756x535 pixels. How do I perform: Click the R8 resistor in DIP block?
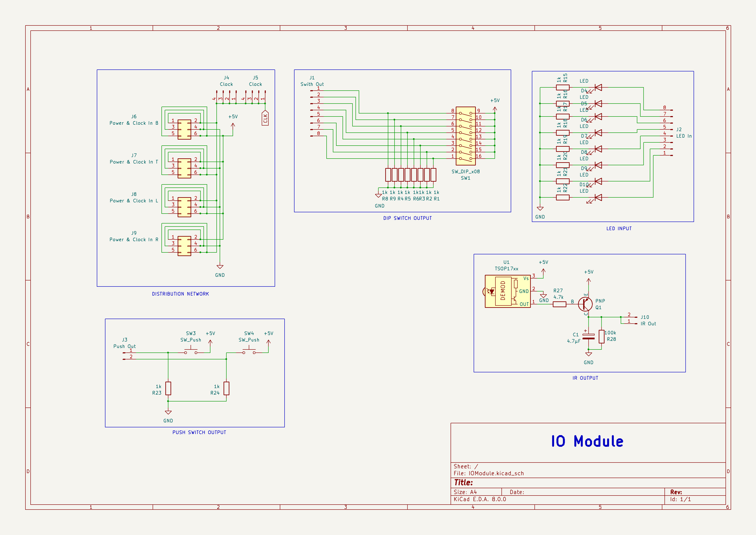(x=388, y=175)
